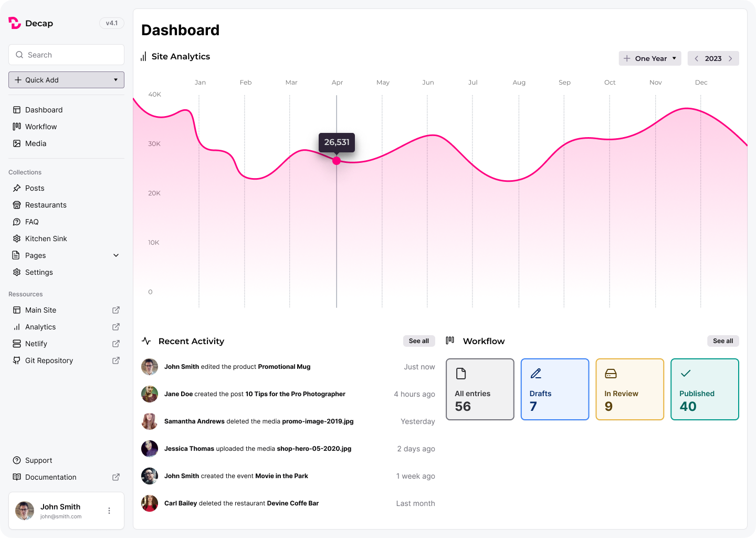
Task: Click the Workflow kanban icon in sidebar
Action: point(17,127)
